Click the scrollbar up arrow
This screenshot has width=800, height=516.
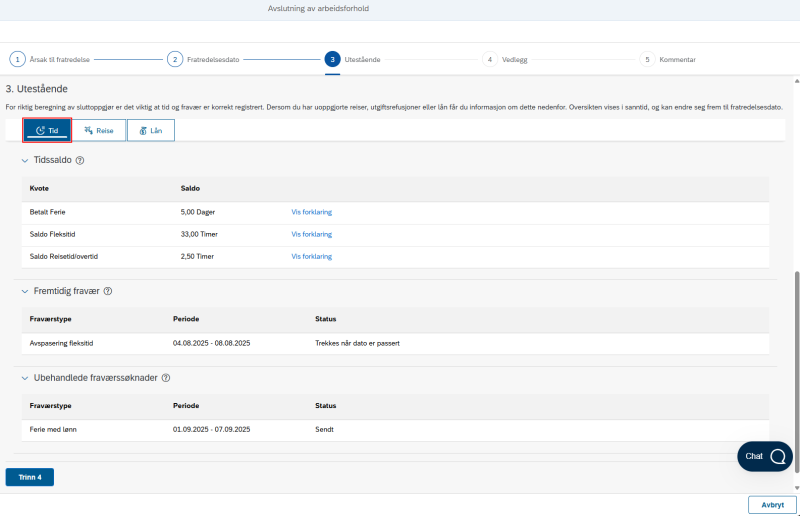pyautogui.click(x=796, y=81)
